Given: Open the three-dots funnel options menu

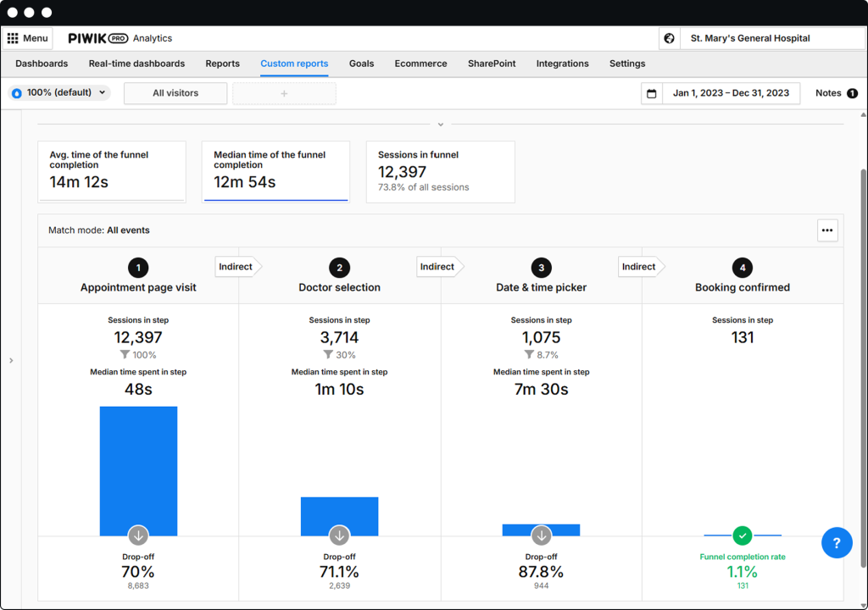Looking at the screenshot, I should pos(827,230).
